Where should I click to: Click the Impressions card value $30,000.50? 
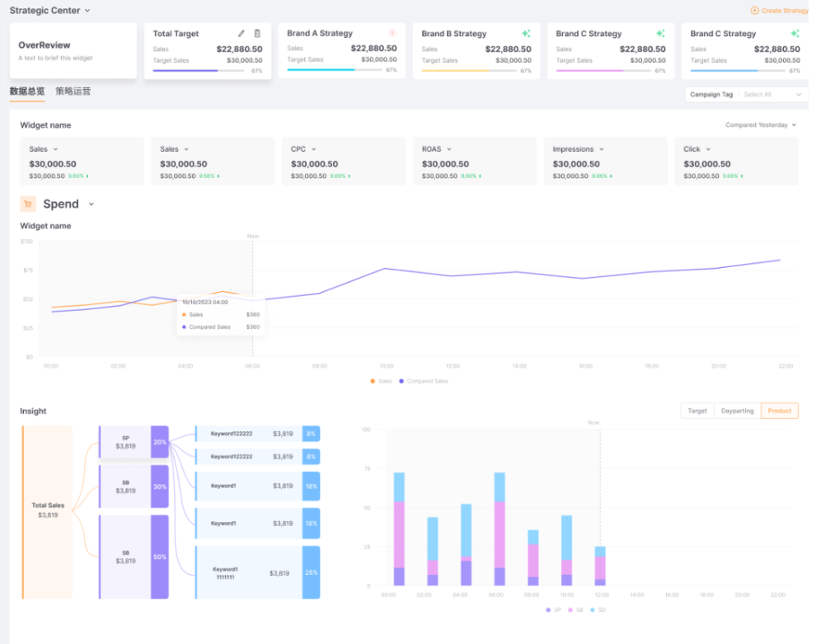[x=576, y=164]
